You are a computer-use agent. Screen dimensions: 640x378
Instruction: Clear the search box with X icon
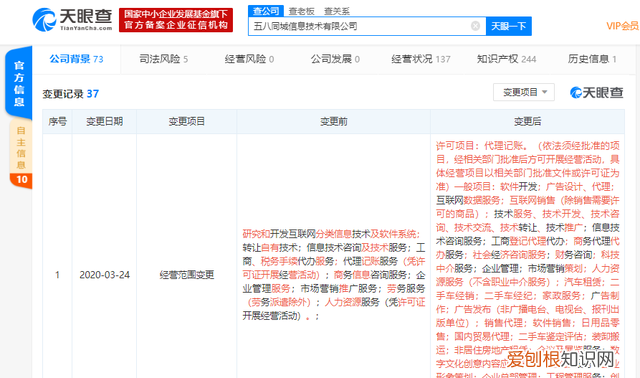tap(475, 26)
